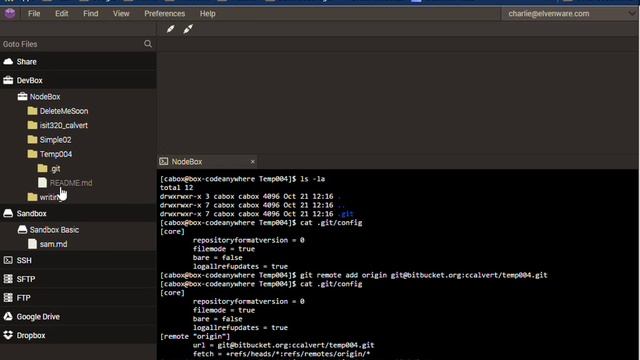Image resolution: width=640 pixels, height=360 pixels.
Task: Click the DeleteMeSoon folder icon
Action: (32, 111)
